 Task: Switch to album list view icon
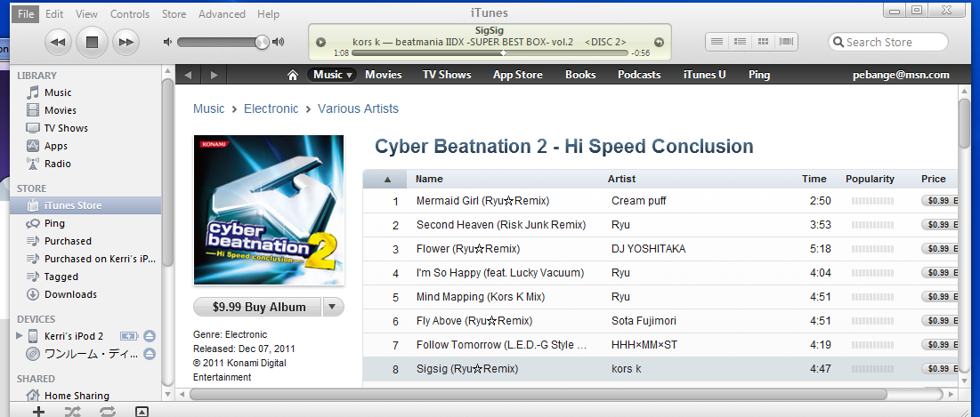(x=740, y=42)
